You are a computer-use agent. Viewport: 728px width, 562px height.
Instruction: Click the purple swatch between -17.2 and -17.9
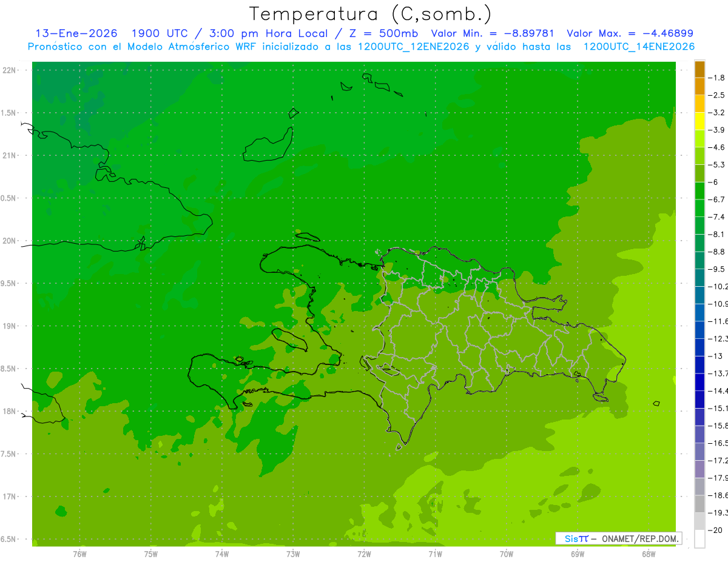coord(699,469)
